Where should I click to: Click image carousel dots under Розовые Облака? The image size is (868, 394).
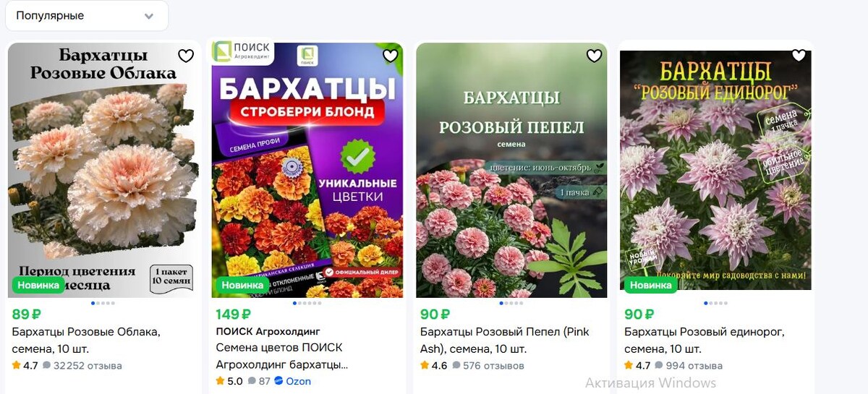click(x=103, y=303)
